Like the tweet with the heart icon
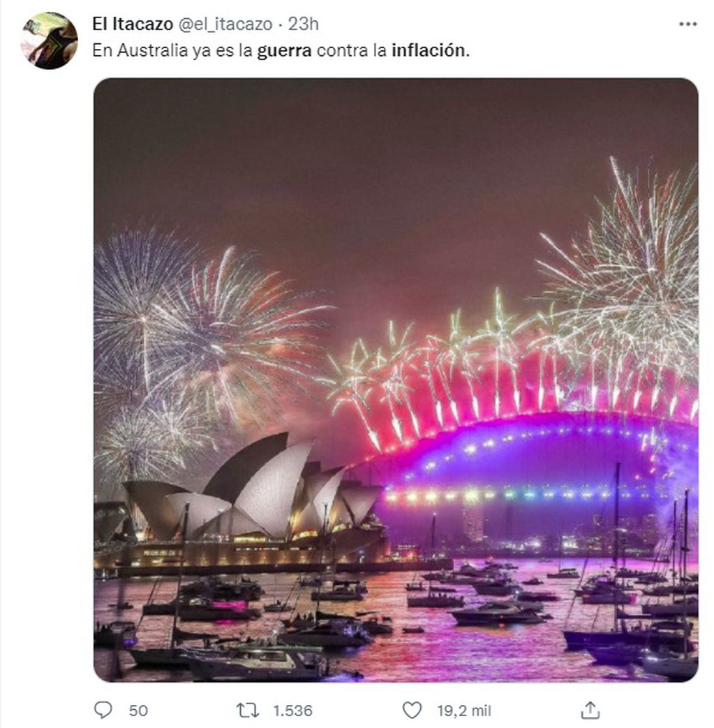This screenshot has width=714, height=728. click(411, 710)
